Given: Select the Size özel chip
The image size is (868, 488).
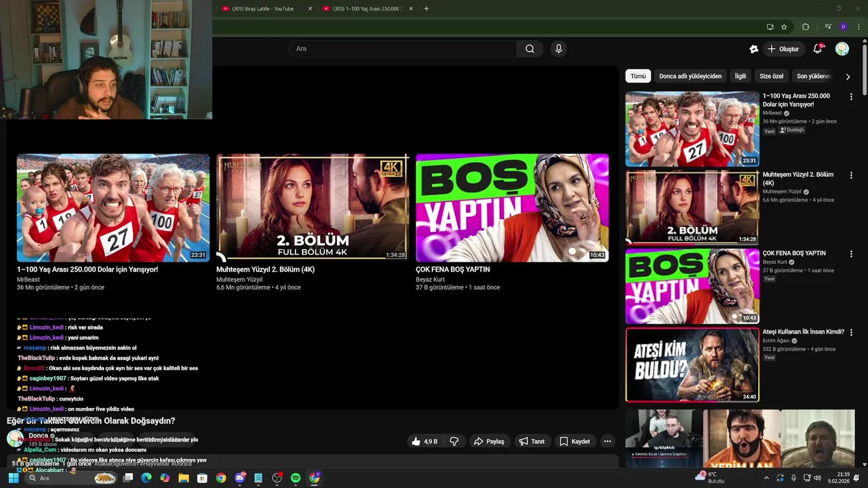Looking at the screenshot, I should click(772, 77).
